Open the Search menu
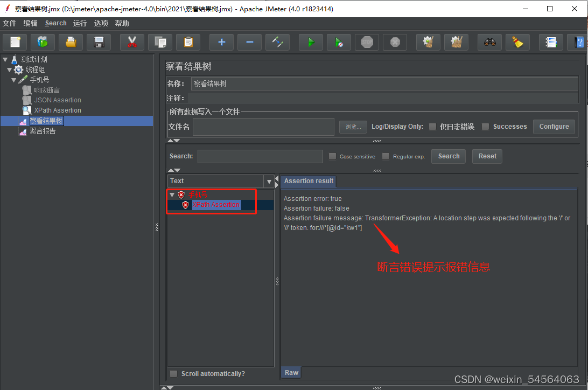 (x=56, y=23)
